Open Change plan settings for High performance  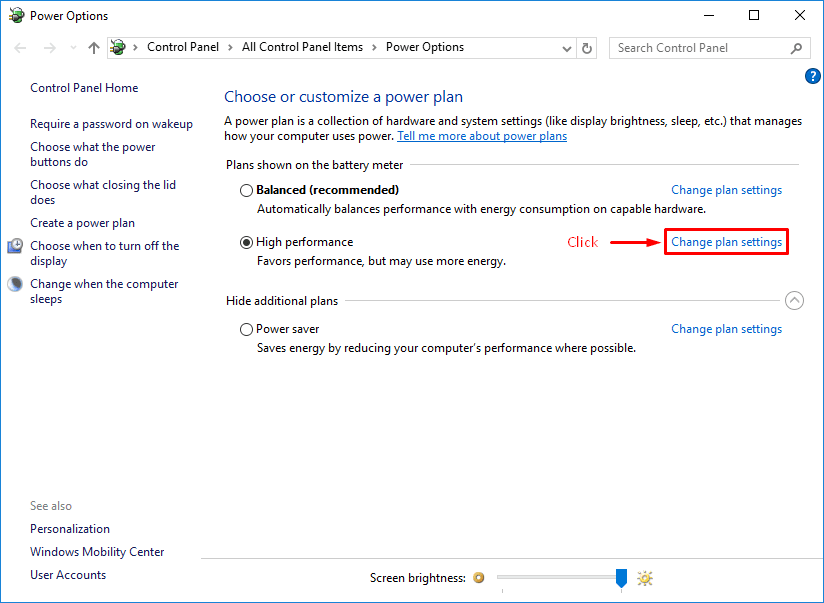click(726, 242)
